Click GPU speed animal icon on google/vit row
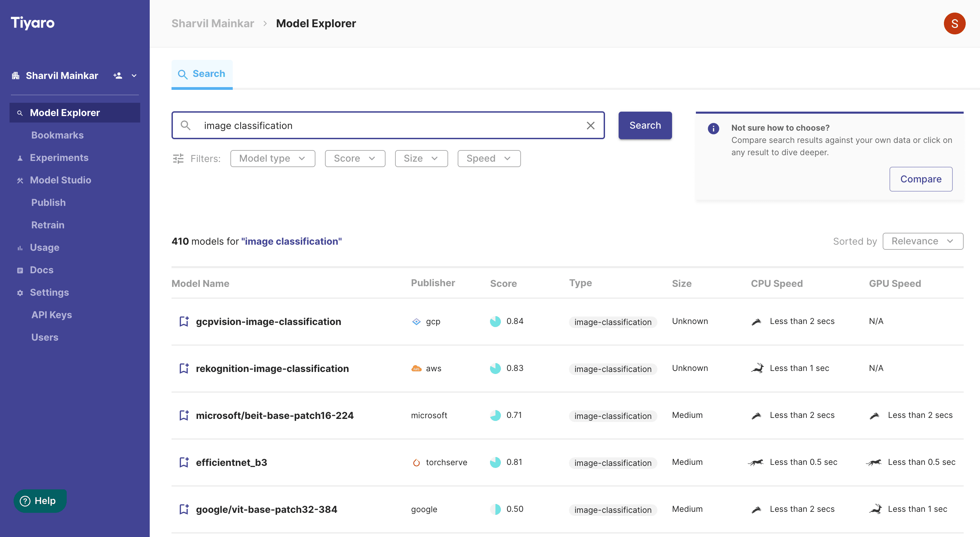This screenshot has height=537, width=980. (x=876, y=509)
